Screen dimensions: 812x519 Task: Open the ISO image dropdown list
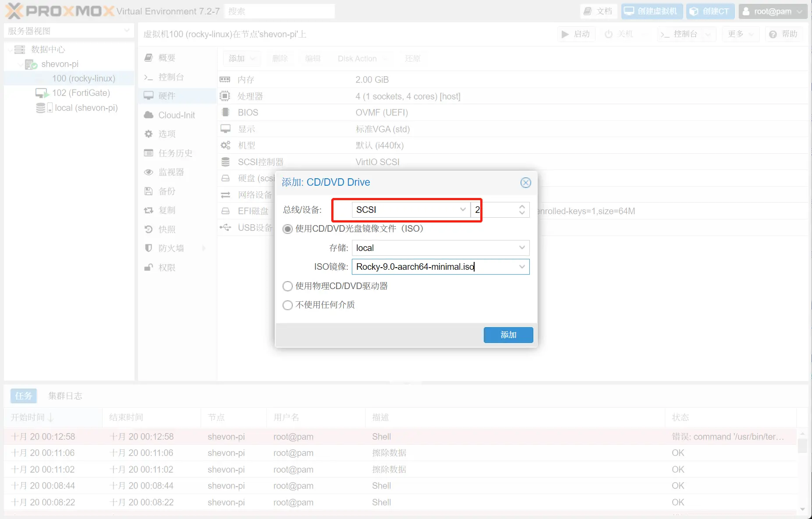(521, 267)
